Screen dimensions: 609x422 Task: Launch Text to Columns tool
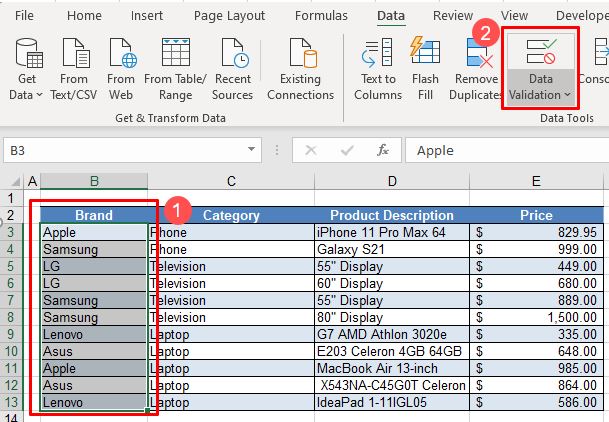(378, 68)
